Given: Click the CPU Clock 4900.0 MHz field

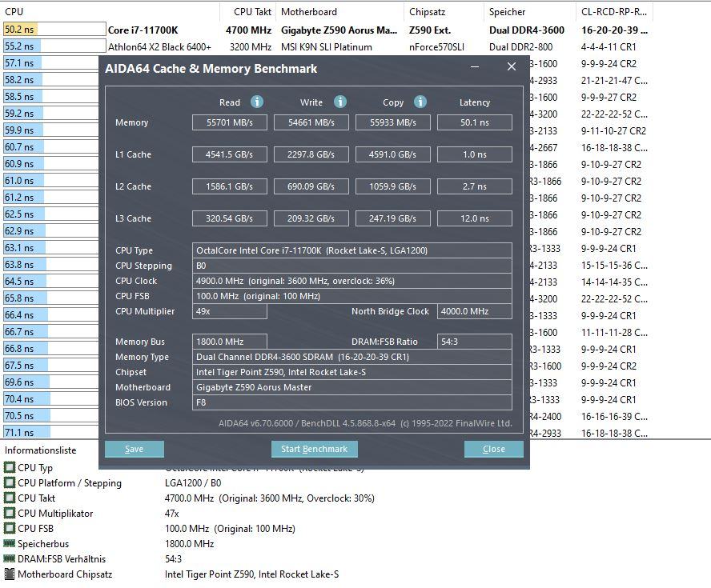Looking at the screenshot, I should click(351, 281).
